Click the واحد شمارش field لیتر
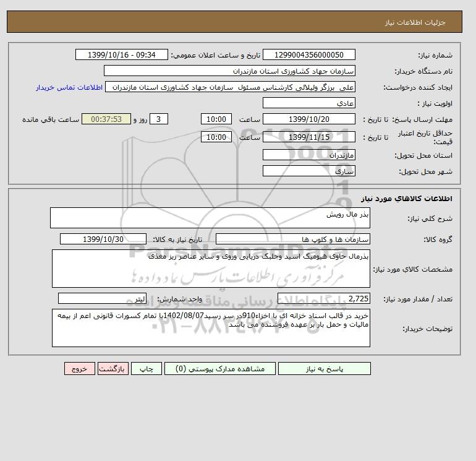This screenshot has width=476, height=461. pos(102,298)
